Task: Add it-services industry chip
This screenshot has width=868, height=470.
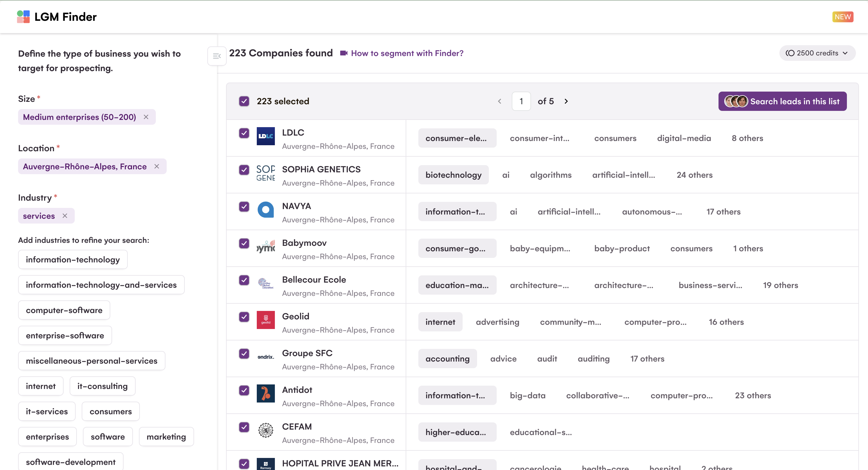Action: pyautogui.click(x=47, y=411)
